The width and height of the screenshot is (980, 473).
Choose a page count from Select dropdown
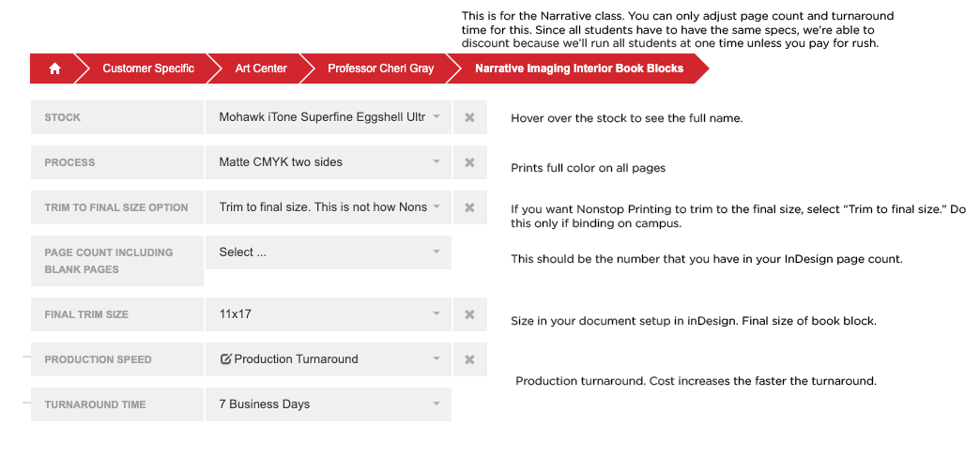[x=329, y=252]
